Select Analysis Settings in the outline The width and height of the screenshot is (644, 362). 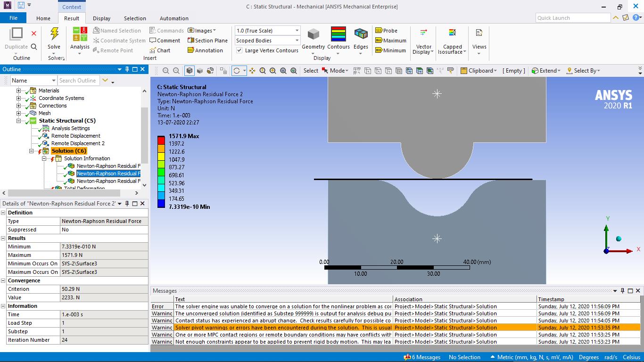click(70, 128)
